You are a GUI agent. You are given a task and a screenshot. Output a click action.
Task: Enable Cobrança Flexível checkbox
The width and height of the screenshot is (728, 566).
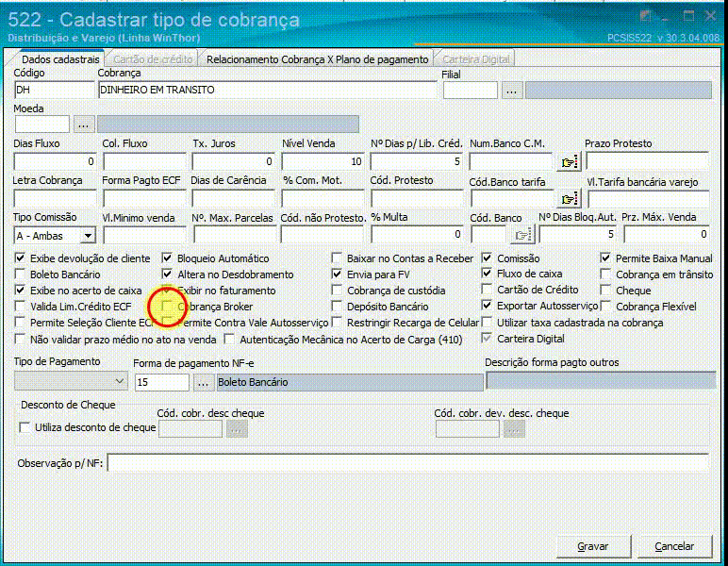pos(605,306)
